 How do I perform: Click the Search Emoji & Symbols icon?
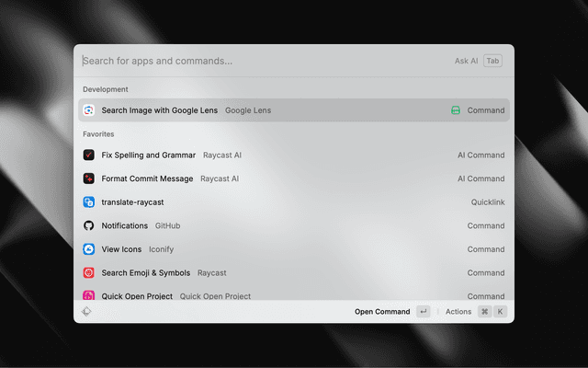(x=89, y=272)
